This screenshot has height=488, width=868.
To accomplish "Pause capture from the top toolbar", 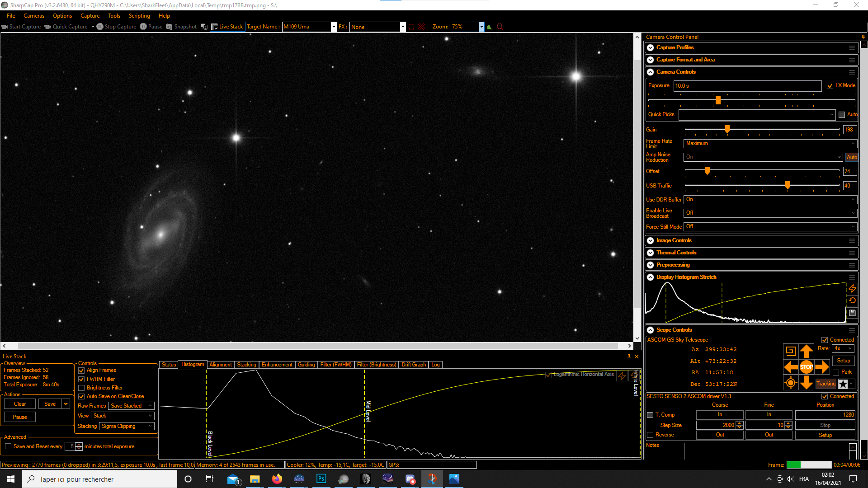I will pyautogui.click(x=151, y=27).
